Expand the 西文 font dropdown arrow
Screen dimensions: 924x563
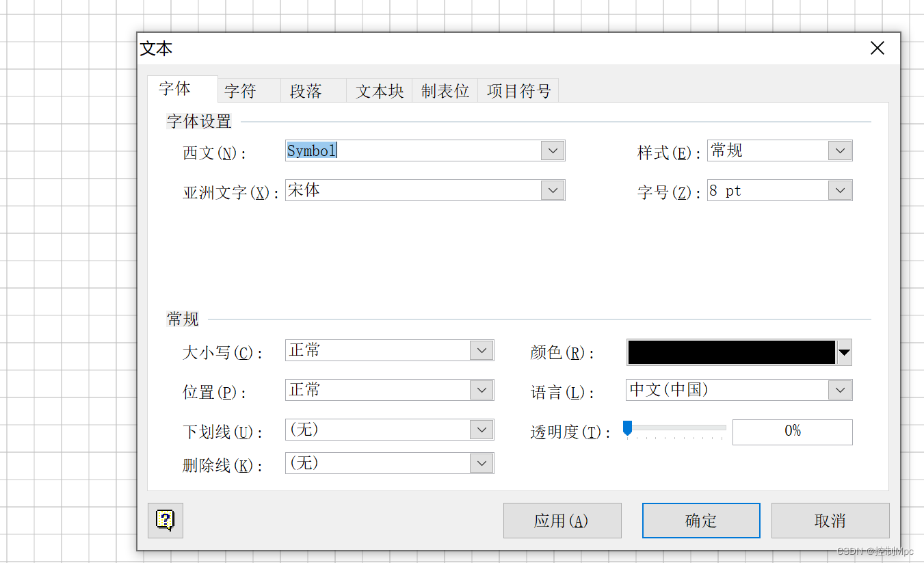tap(553, 150)
